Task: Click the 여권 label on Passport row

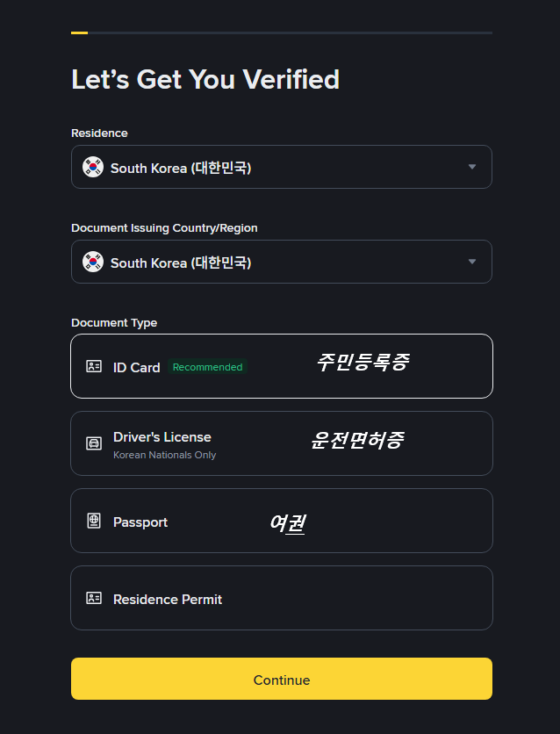Action: 287,523
